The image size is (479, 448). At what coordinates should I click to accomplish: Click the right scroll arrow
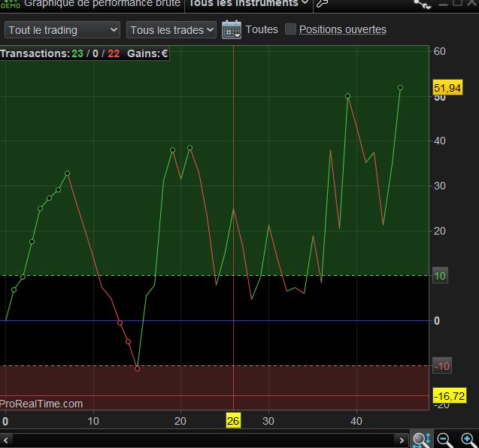(402, 440)
